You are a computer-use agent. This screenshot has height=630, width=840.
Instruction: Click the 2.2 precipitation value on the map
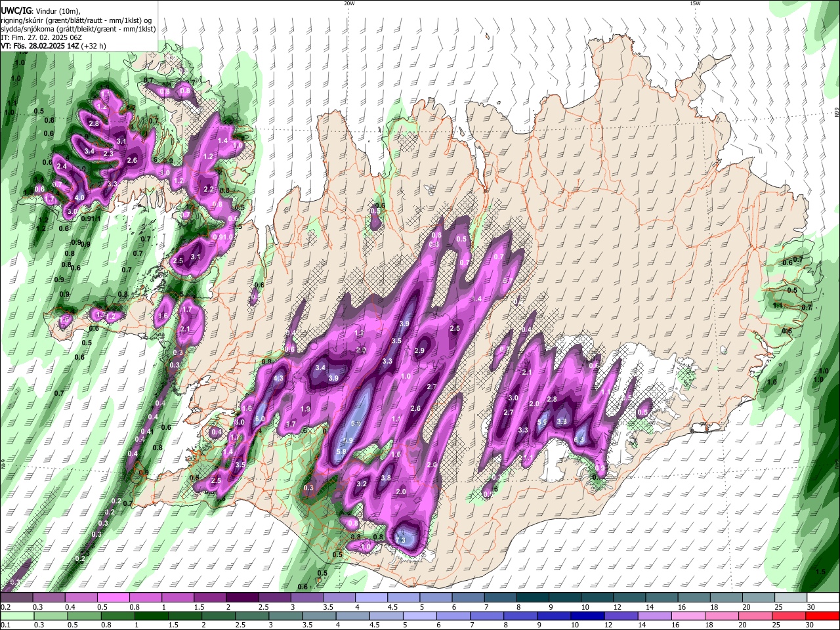click(x=209, y=189)
